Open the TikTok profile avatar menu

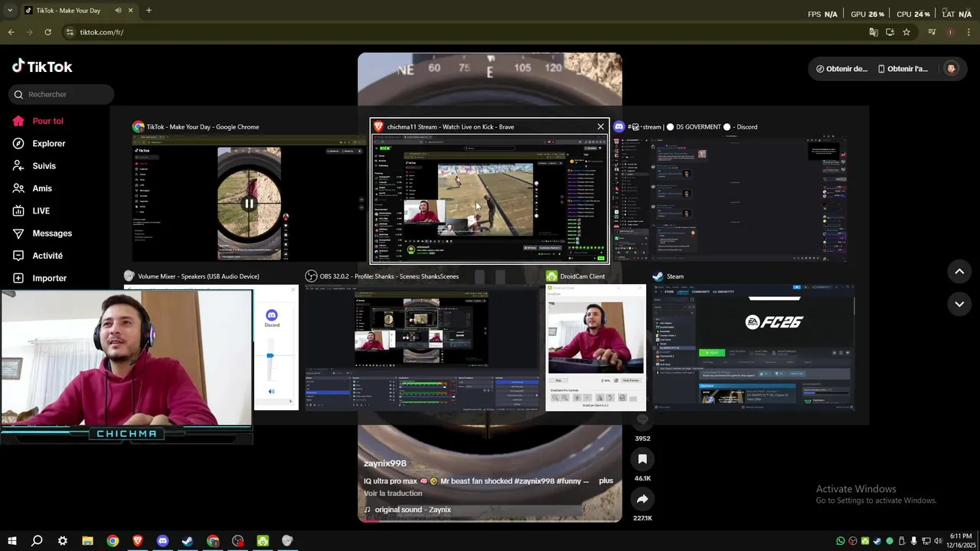click(x=951, y=68)
